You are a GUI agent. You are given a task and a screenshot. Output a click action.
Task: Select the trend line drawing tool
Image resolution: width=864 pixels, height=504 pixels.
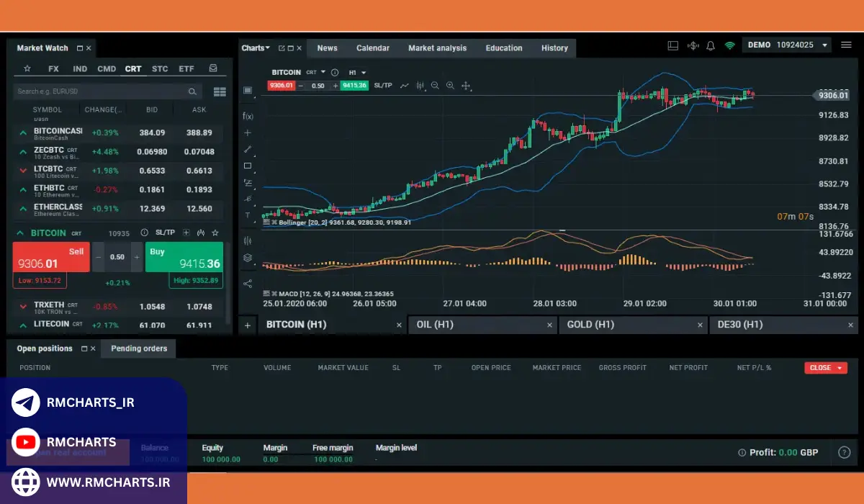[x=248, y=149]
